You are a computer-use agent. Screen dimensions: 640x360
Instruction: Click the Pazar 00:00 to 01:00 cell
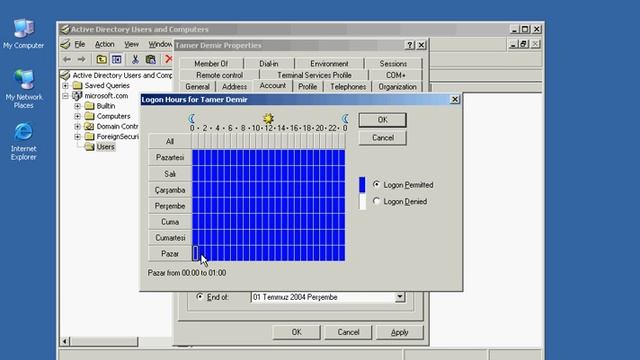(x=195, y=253)
